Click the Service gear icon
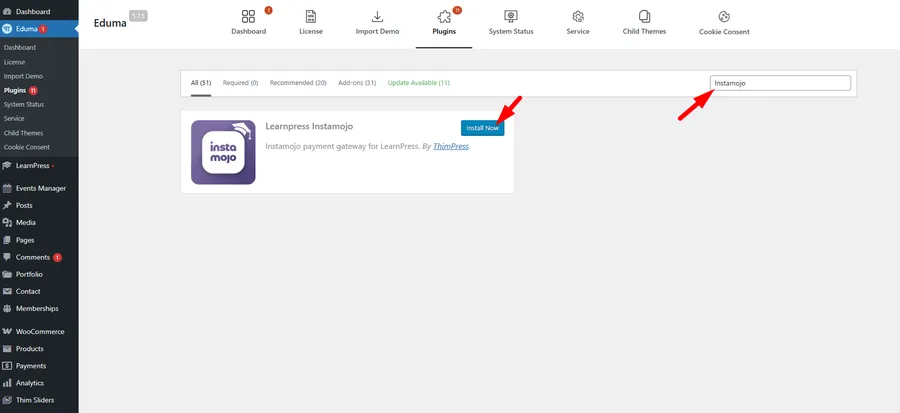Screen dimensions: 900x413 click(578, 16)
